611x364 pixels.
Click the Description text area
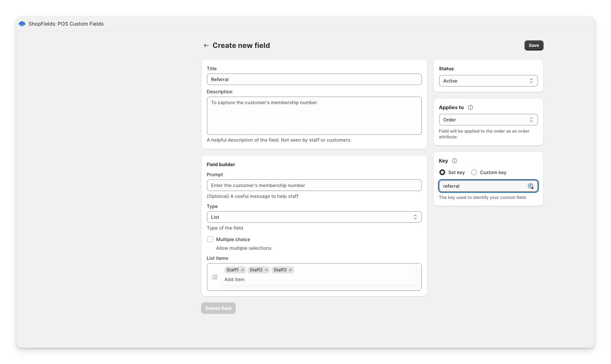click(x=314, y=116)
